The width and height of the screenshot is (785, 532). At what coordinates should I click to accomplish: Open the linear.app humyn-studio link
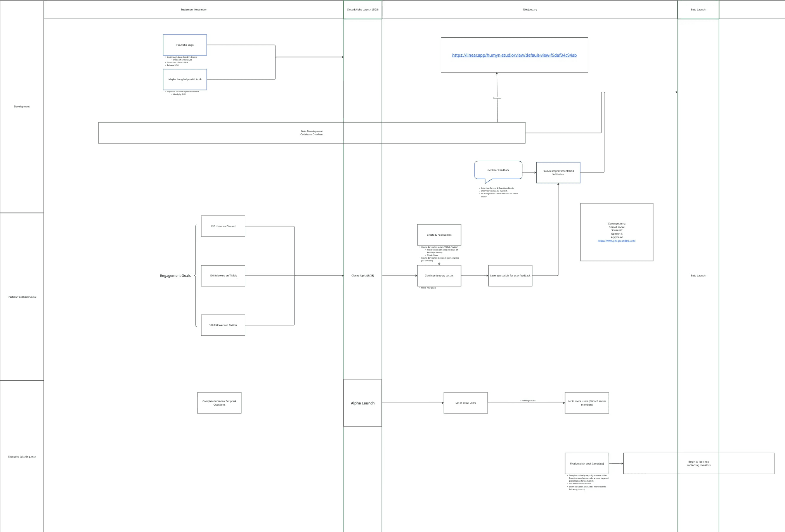click(x=514, y=55)
